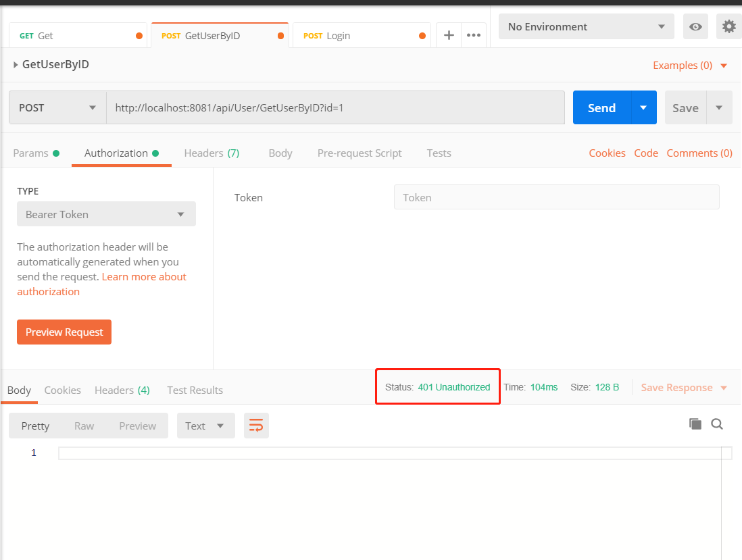Click the 401 Unauthorized status text
This screenshot has height=560, width=742.
(454, 387)
